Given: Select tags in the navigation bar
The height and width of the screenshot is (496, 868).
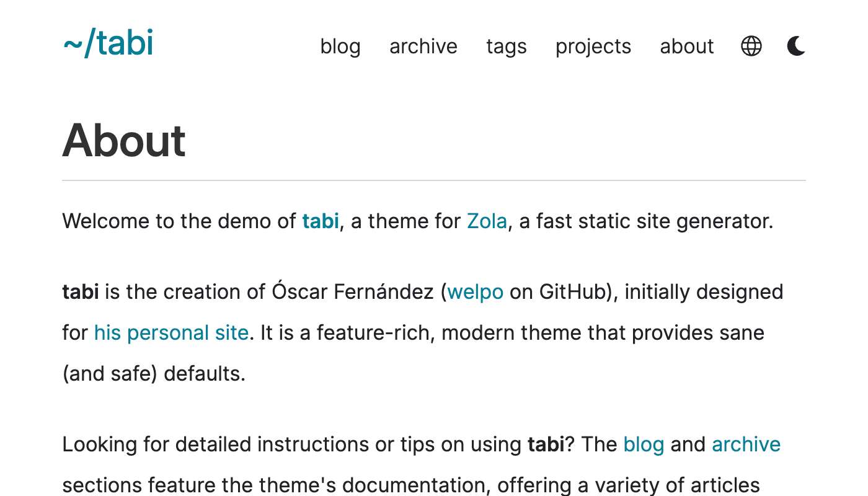Looking at the screenshot, I should pyautogui.click(x=507, y=46).
